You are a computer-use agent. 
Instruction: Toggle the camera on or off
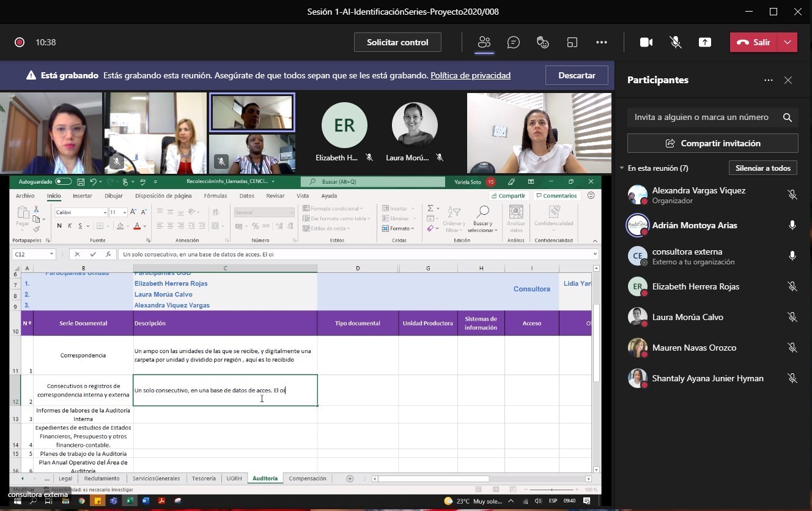(x=646, y=42)
